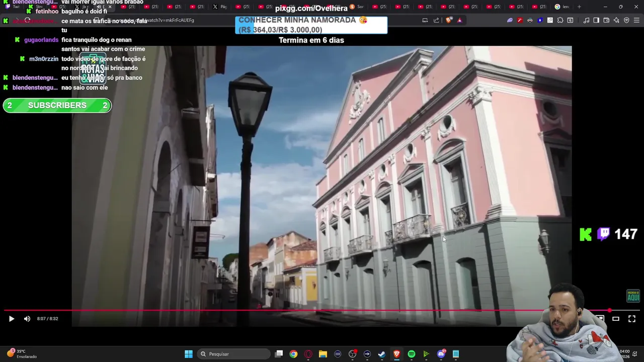Open the media control music note
644x362 pixels.
(x=586, y=20)
